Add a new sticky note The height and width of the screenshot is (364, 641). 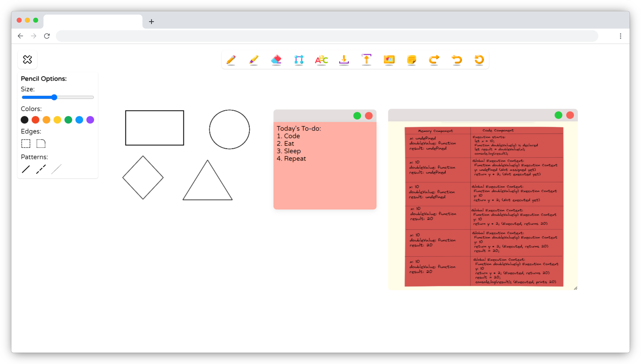click(412, 60)
